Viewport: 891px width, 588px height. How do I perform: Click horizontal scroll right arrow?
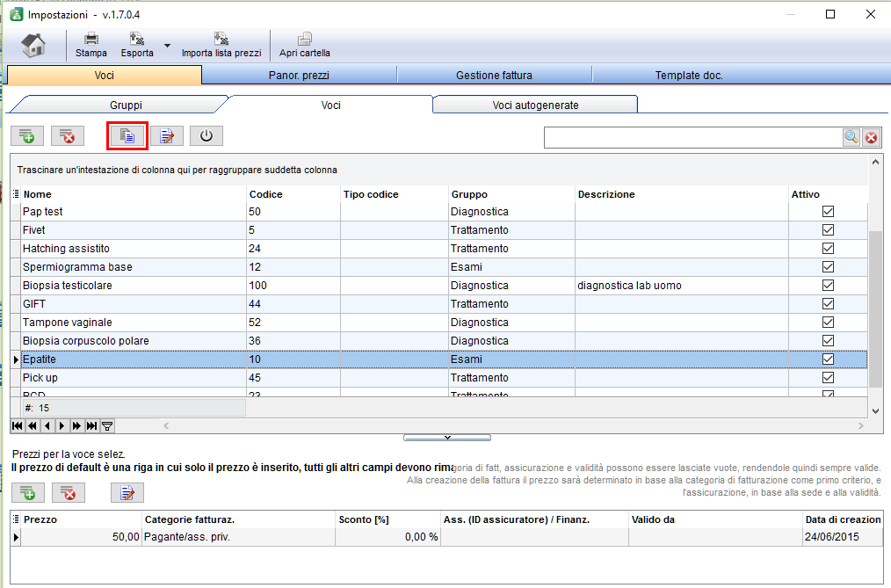click(x=861, y=425)
